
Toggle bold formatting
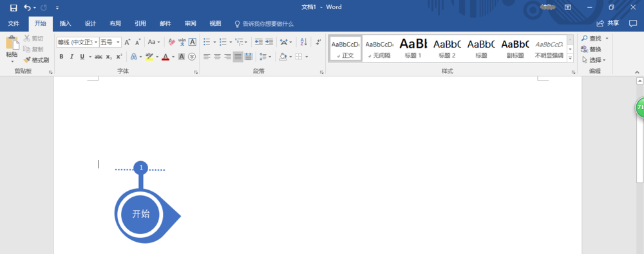(61, 57)
